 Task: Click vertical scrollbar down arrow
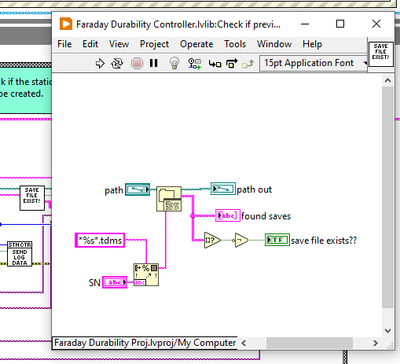(387, 331)
